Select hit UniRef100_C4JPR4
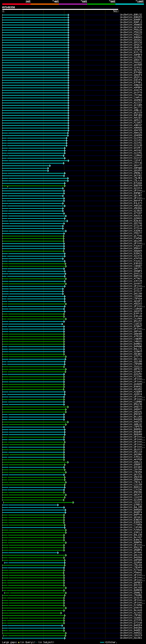Screen dimensions: 146x644 tap(131, 319)
